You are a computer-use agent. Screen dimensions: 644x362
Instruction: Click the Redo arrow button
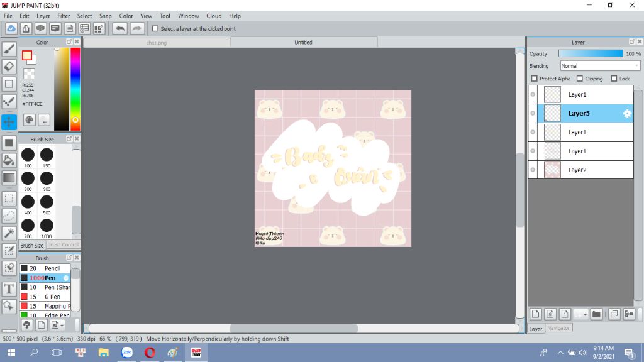(137, 29)
